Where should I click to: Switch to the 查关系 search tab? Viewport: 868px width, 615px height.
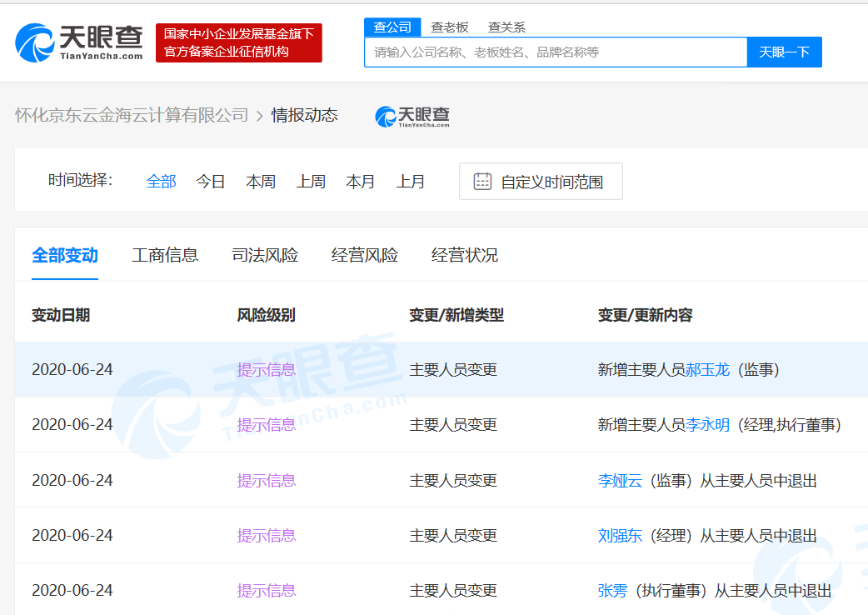coord(506,27)
